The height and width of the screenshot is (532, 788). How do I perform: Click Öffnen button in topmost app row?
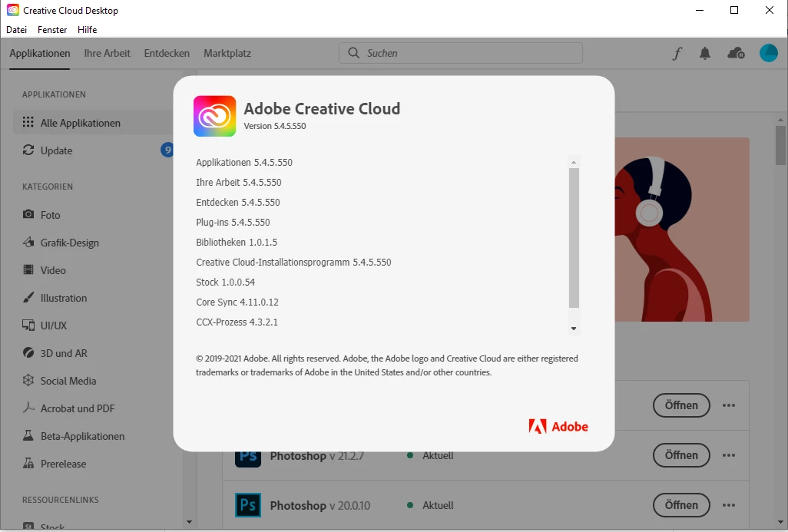pos(681,405)
